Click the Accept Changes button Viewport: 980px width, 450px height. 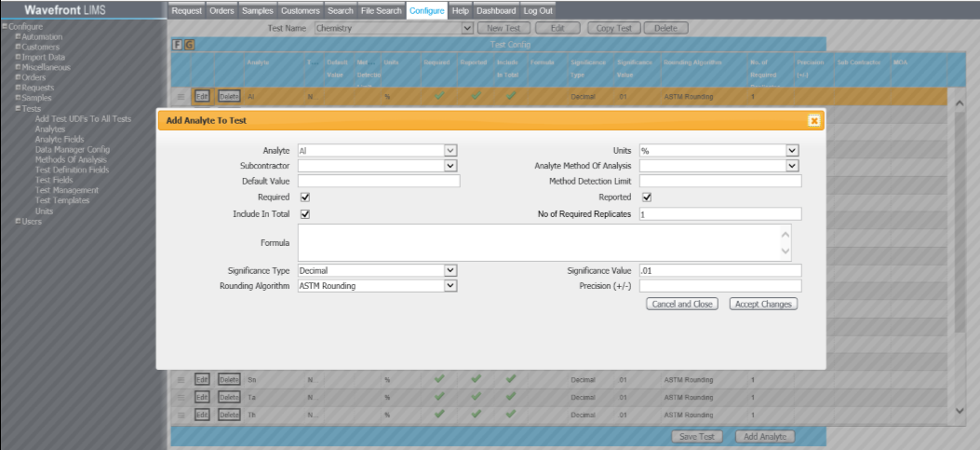763,304
